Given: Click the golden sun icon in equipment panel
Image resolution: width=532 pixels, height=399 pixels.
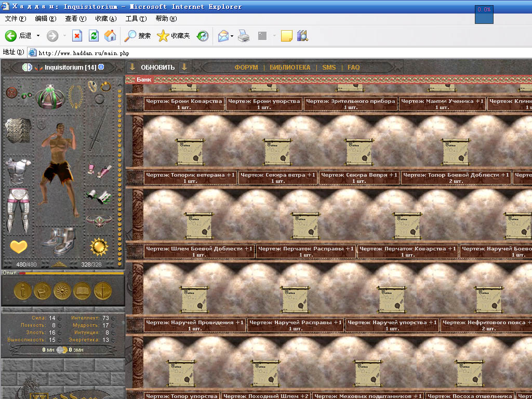Looking at the screenshot, I should pos(99,247).
